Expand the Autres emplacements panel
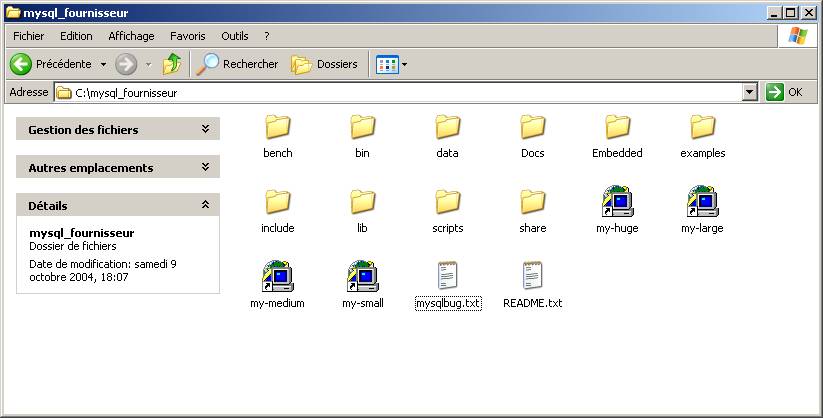 205,168
